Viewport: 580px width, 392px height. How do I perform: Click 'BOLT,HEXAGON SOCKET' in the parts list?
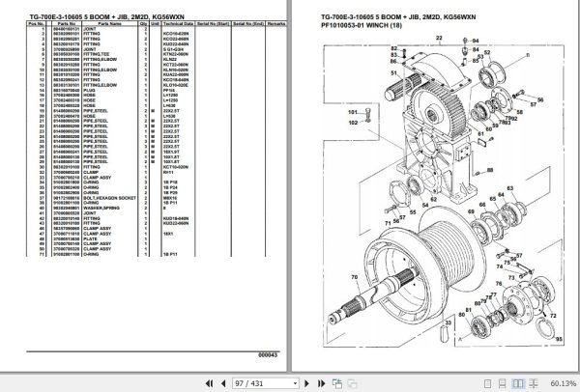[109, 198]
